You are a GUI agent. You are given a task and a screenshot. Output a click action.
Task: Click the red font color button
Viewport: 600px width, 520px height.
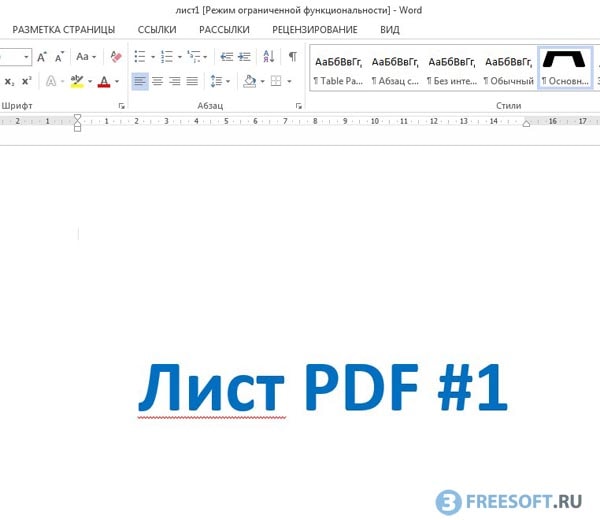103,81
